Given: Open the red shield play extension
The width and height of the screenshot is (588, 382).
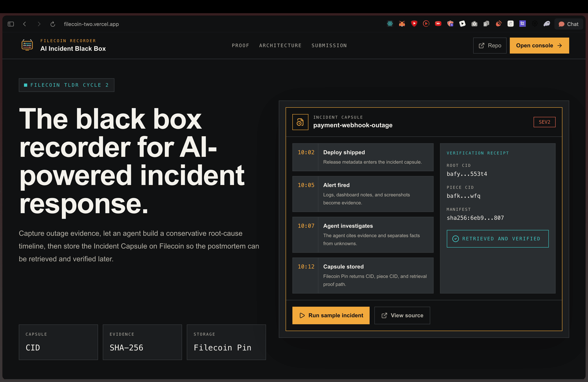Looking at the screenshot, I should coord(414,24).
